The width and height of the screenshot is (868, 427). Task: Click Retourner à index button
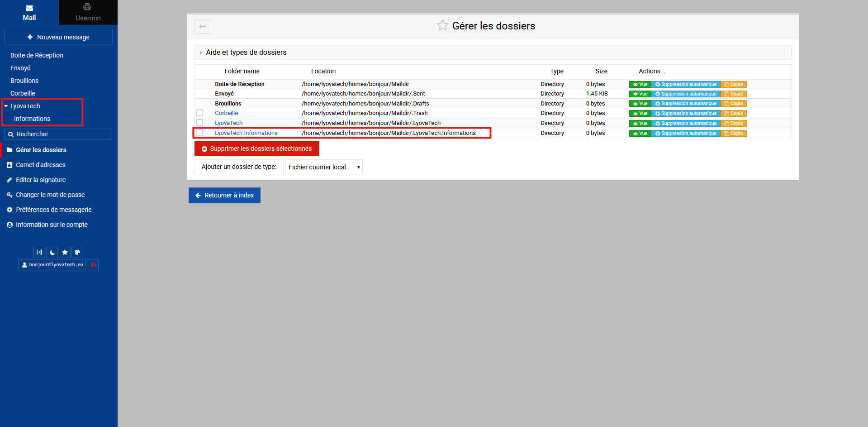pos(224,195)
